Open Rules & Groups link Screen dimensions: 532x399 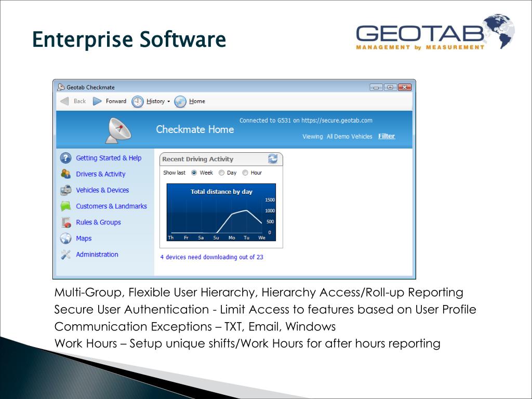coord(98,222)
